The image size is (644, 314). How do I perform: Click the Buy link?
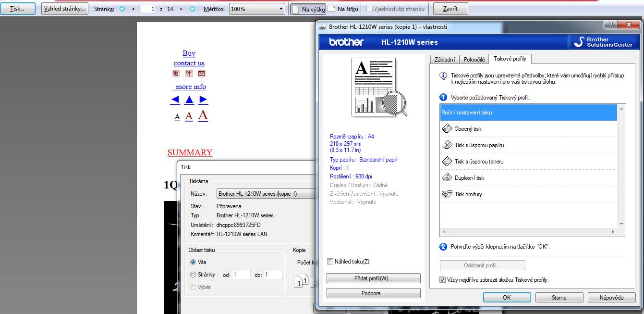[189, 53]
